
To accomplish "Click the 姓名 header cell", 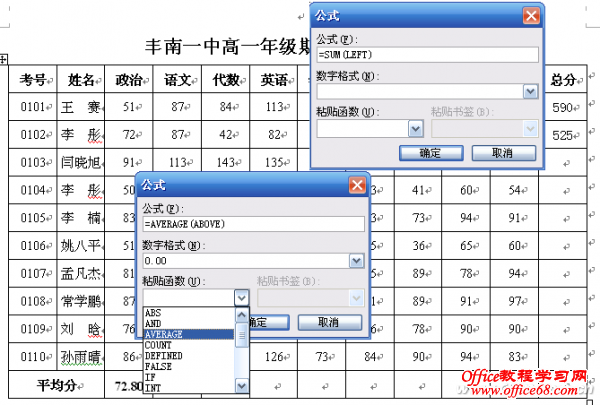I will point(81,79).
